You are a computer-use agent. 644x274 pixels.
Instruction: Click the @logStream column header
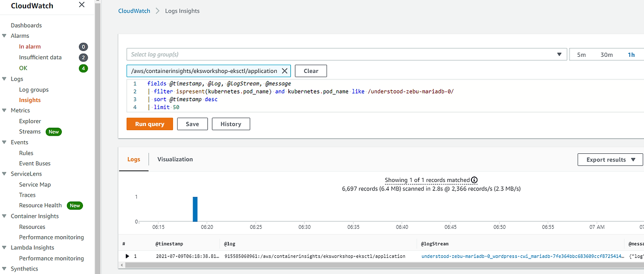(435, 244)
